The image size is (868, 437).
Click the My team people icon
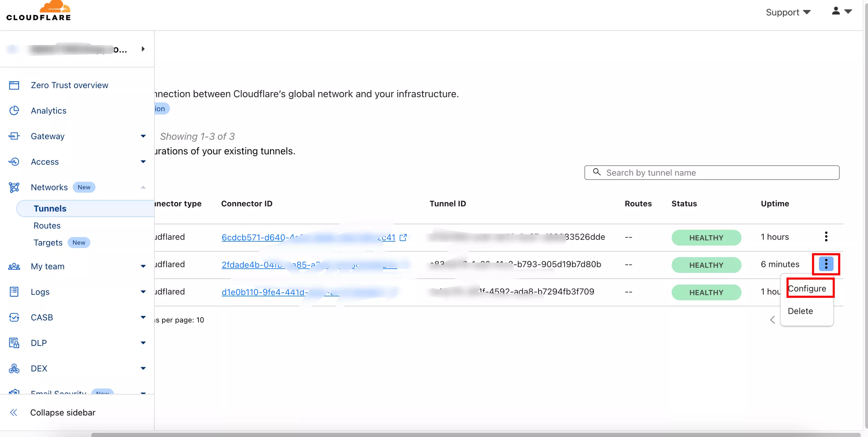click(14, 266)
